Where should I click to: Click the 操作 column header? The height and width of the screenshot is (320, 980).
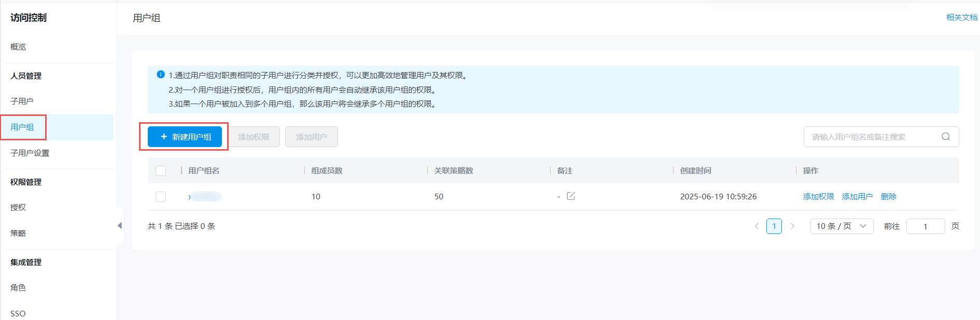tap(811, 170)
